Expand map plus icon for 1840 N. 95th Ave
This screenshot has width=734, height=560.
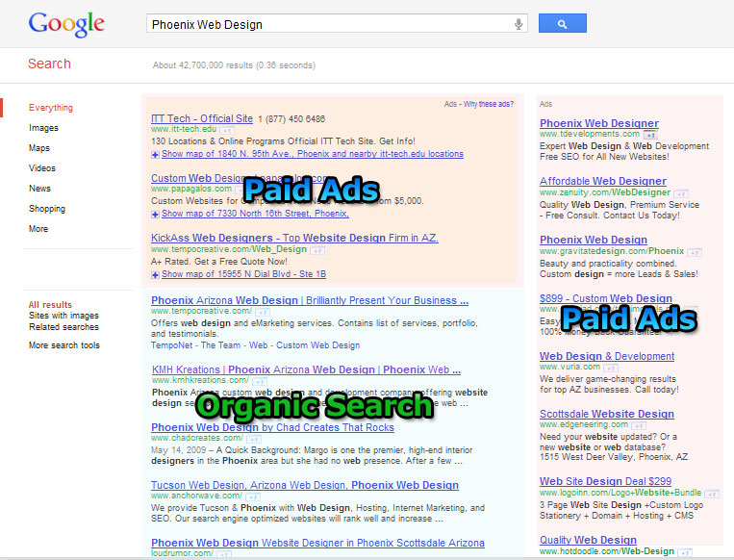click(x=155, y=155)
